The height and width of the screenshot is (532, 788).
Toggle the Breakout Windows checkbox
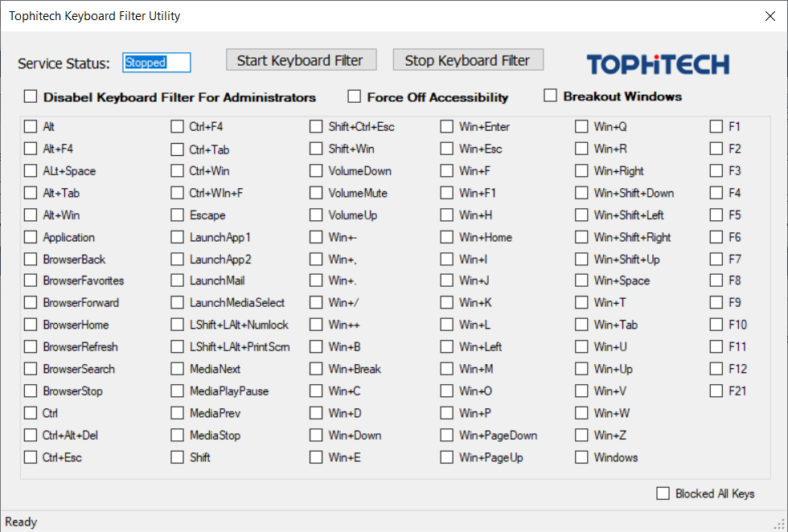click(x=550, y=96)
